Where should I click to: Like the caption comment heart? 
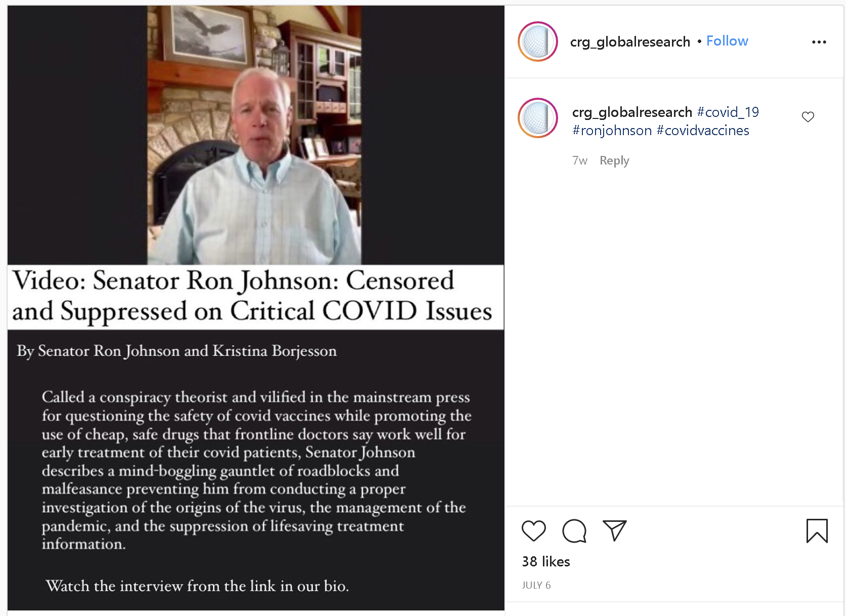808,117
